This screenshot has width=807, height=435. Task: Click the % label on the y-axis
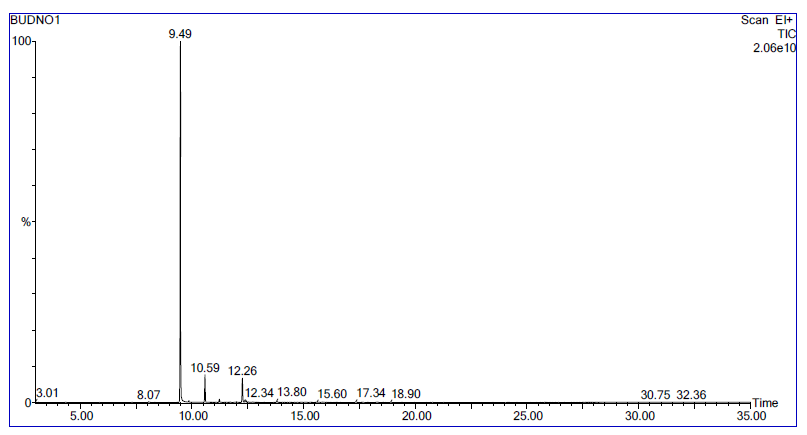pos(26,221)
